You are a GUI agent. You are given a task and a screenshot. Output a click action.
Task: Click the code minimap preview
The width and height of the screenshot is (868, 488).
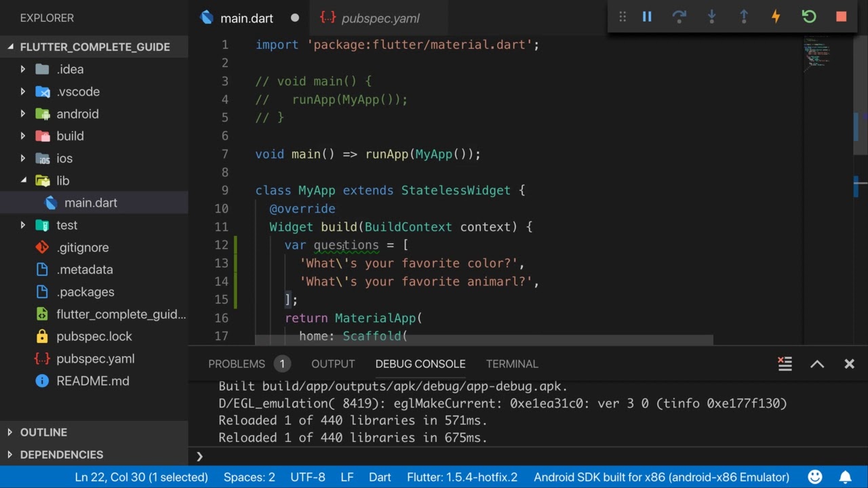817,53
